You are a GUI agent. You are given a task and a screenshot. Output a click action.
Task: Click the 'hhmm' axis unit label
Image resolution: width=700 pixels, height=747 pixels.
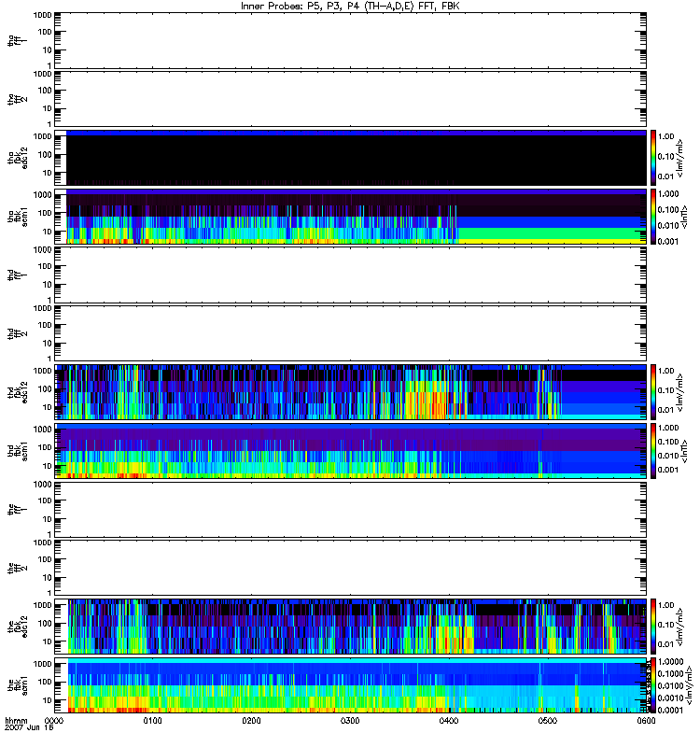click(x=16, y=721)
